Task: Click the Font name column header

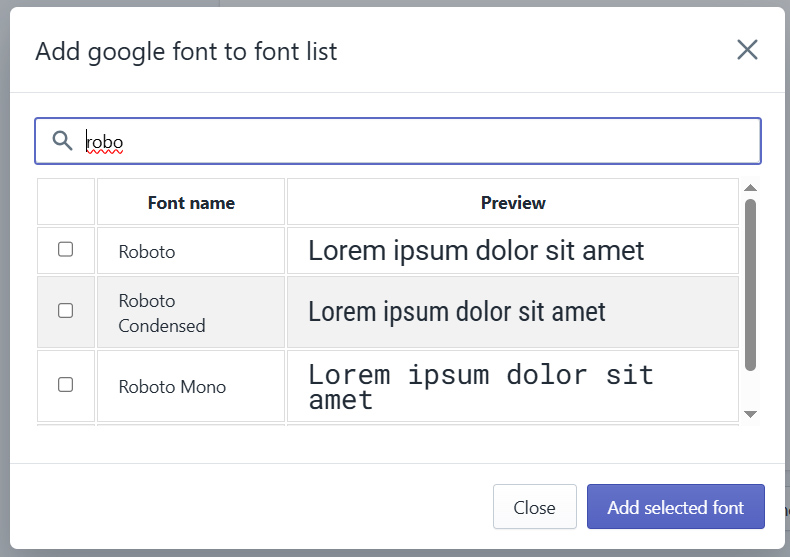Action: click(191, 202)
